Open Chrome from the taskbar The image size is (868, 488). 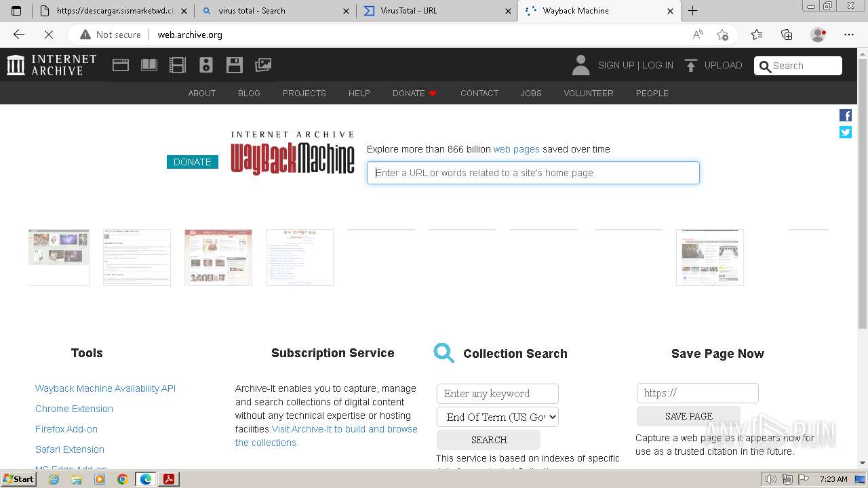[123, 479]
